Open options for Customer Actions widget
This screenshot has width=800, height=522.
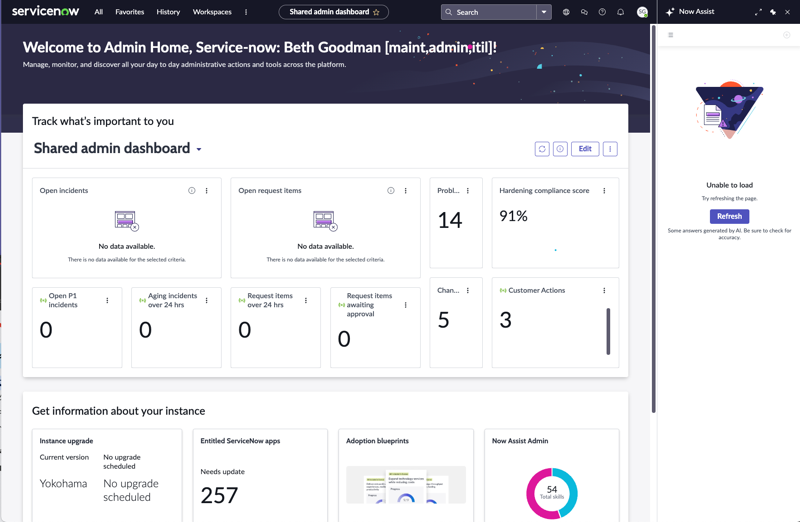tap(604, 290)
